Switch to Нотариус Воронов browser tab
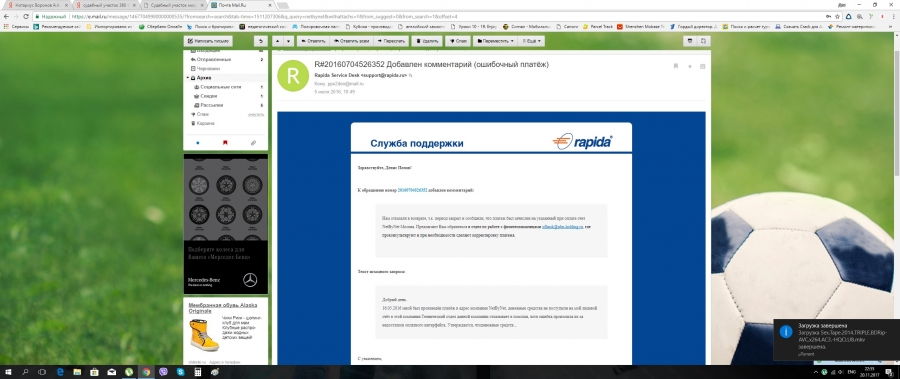 pyautogui.click(x=37, y=5)
